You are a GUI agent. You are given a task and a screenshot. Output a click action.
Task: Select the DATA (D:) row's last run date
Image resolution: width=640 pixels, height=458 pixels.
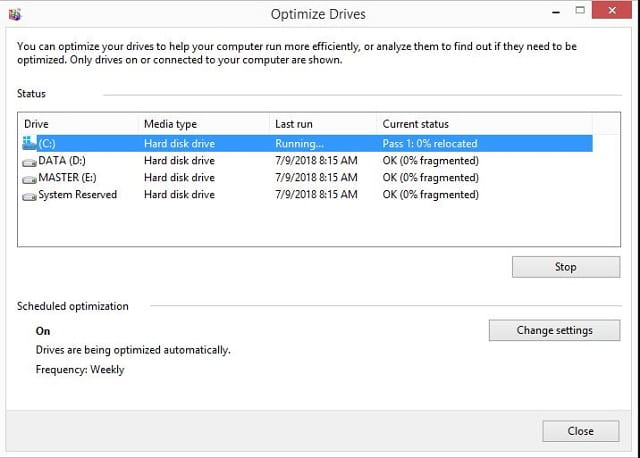pyautogui.click(x=316, y=160)
